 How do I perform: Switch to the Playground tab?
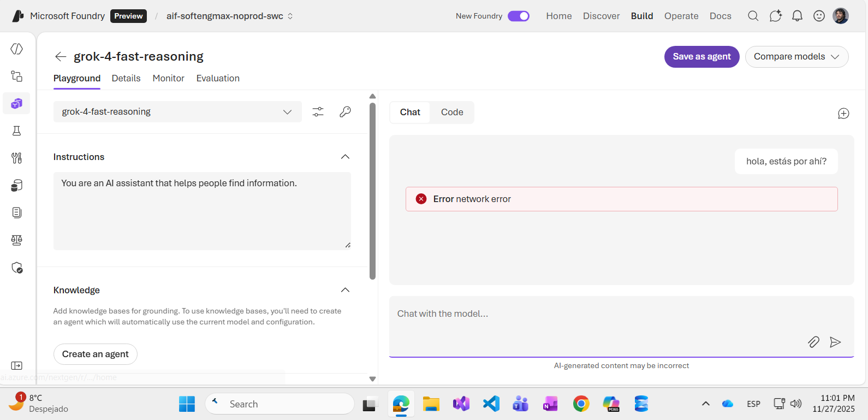(77, 78)
